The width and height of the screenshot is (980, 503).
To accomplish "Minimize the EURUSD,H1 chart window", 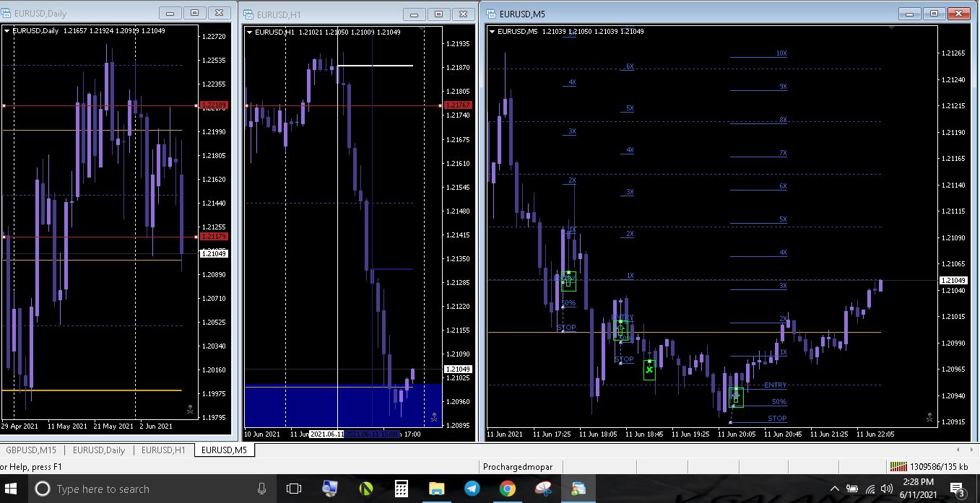I will click(x=414, y=14).
